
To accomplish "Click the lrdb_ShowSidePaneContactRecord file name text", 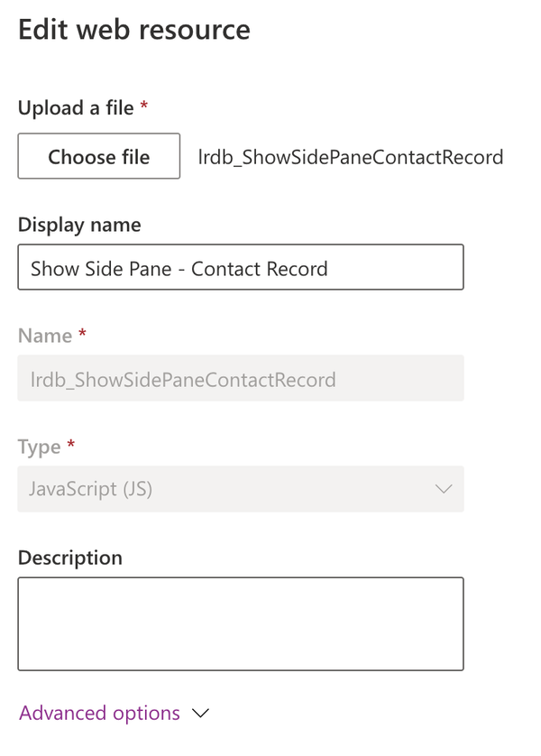I will pyautogui.click(x=350, y=156).
